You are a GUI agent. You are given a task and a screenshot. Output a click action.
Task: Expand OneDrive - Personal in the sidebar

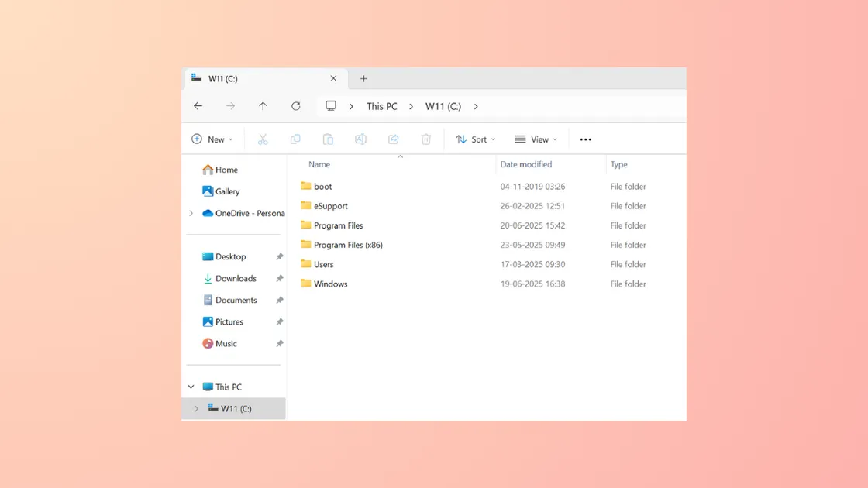(x=191, y=213)
